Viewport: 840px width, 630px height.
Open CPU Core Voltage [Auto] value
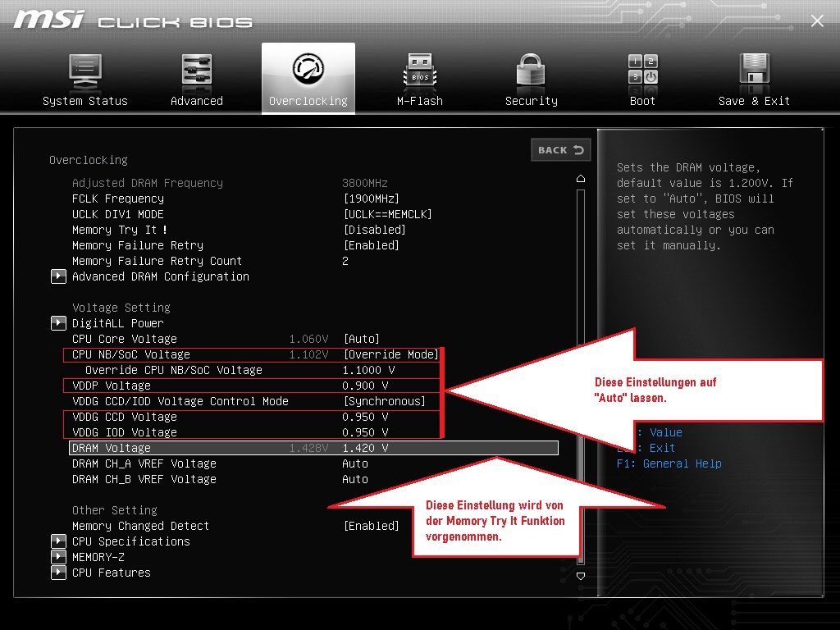tap(362, 339)
